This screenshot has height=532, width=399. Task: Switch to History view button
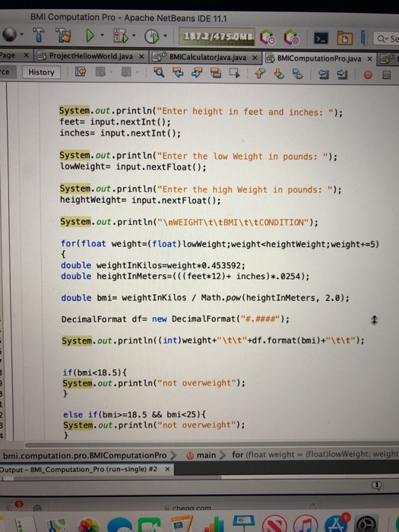click(41, 72)
